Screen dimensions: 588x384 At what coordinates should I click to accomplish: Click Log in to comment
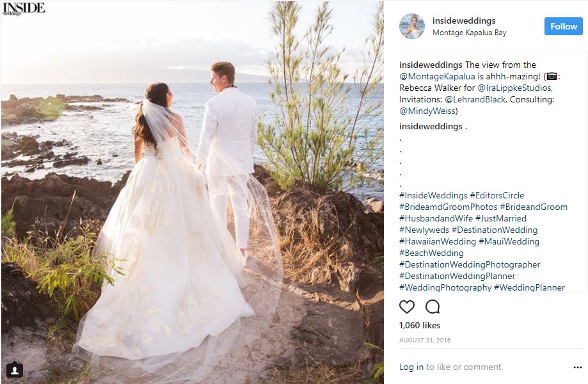[x=411, y=367]
